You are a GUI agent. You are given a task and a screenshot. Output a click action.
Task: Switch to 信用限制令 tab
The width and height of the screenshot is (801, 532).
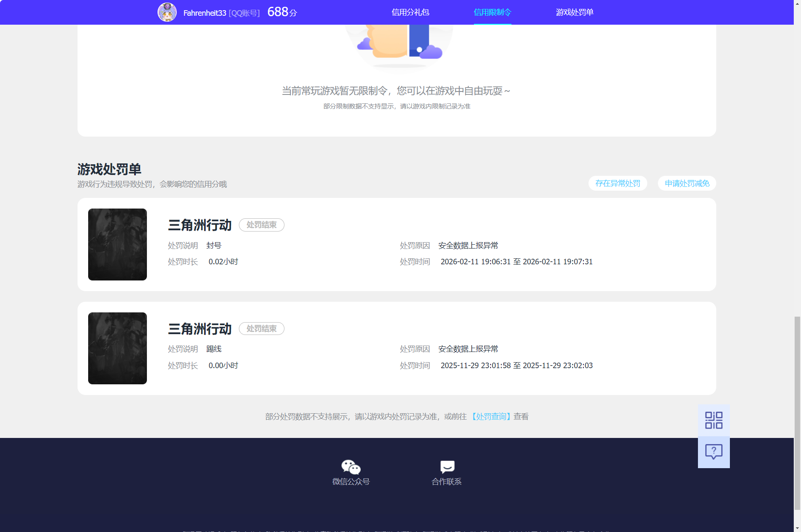pyautogui.click(x=492, y=12)
